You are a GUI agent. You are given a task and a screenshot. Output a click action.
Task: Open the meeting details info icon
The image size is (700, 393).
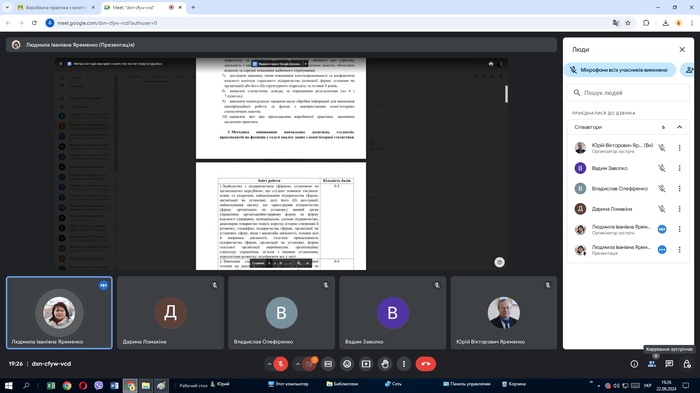(x=634, y=364)
